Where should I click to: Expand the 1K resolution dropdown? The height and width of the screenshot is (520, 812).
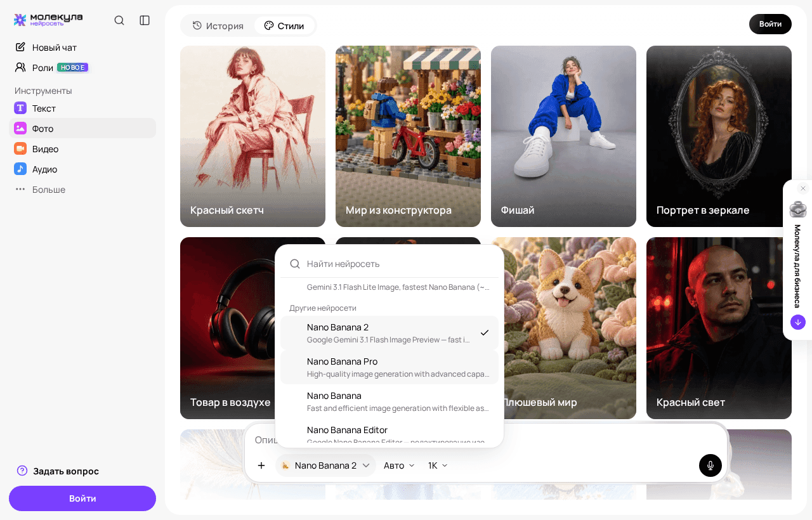click(438, 465)
